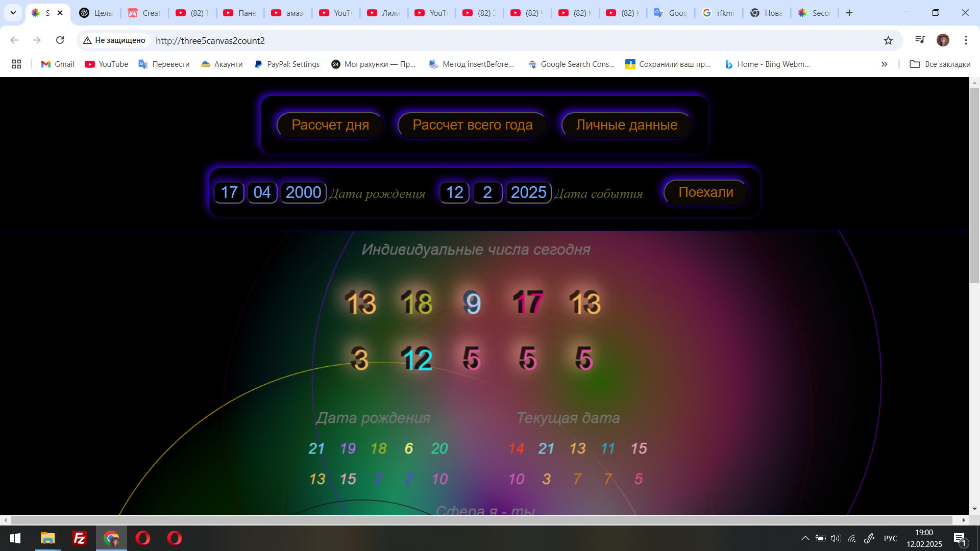Open Chrome profile avatar
This screenshot has width=980, height=551.
943,40
